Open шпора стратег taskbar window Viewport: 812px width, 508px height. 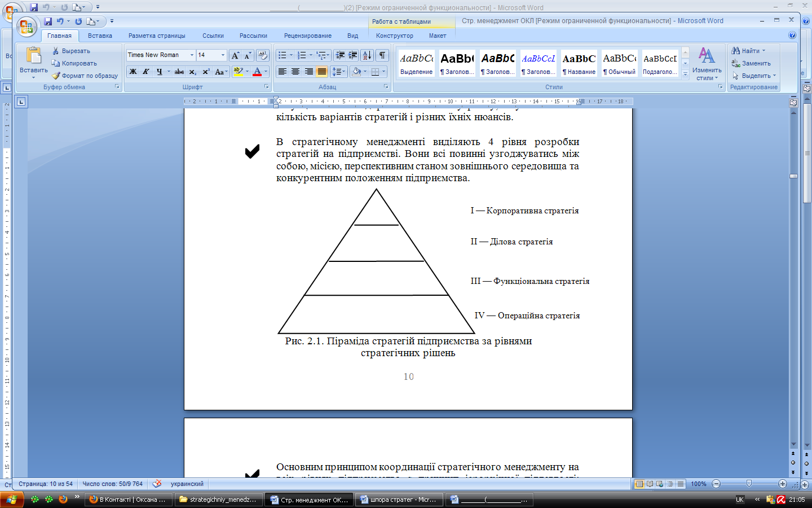[x=399, y=500]
